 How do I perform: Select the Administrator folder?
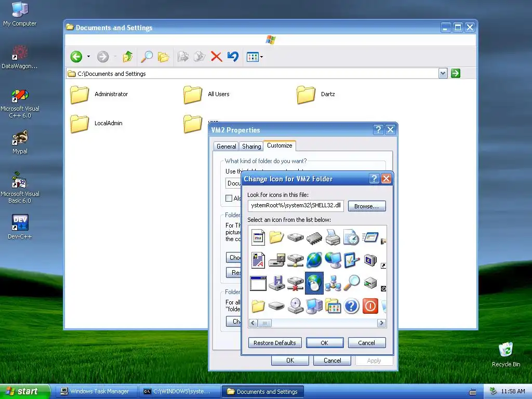pos(99,95)
